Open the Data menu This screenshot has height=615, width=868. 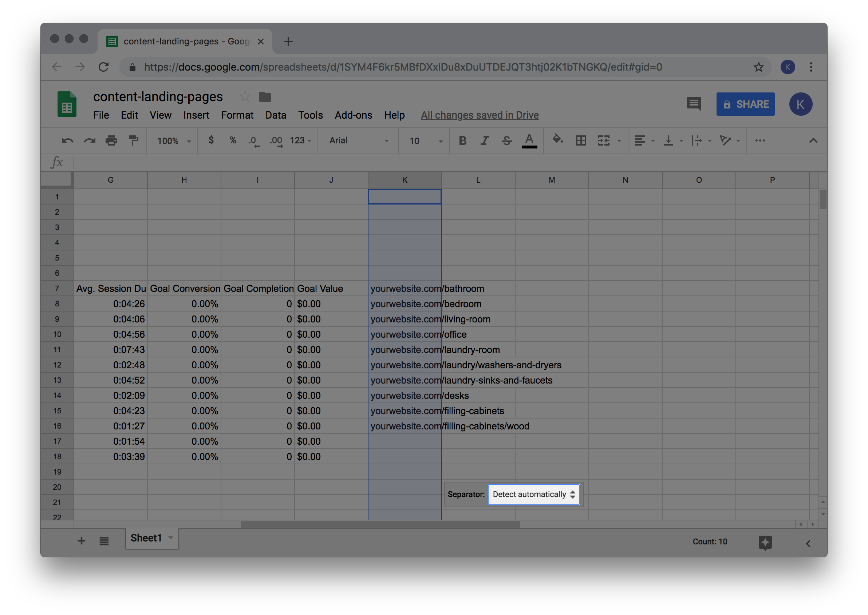[276, 115]
